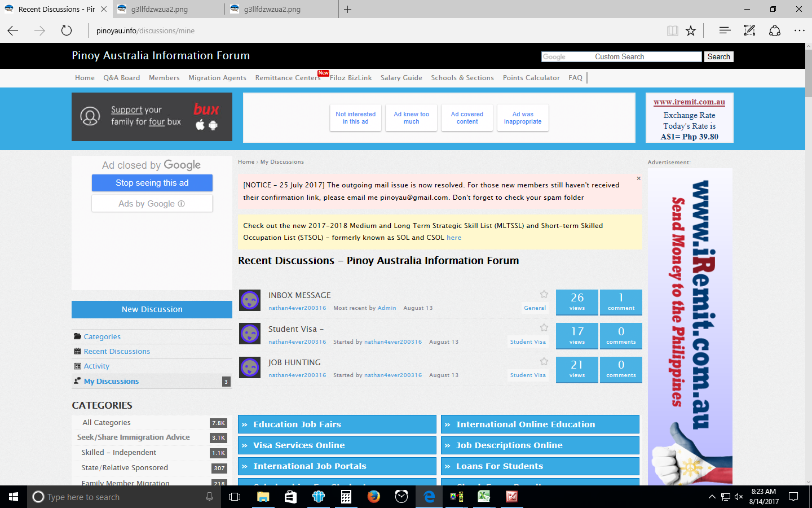Viewport: 812px width, 508px height.
Task: Open the Firefox icon in the taskbar
Action: (373, 497)
